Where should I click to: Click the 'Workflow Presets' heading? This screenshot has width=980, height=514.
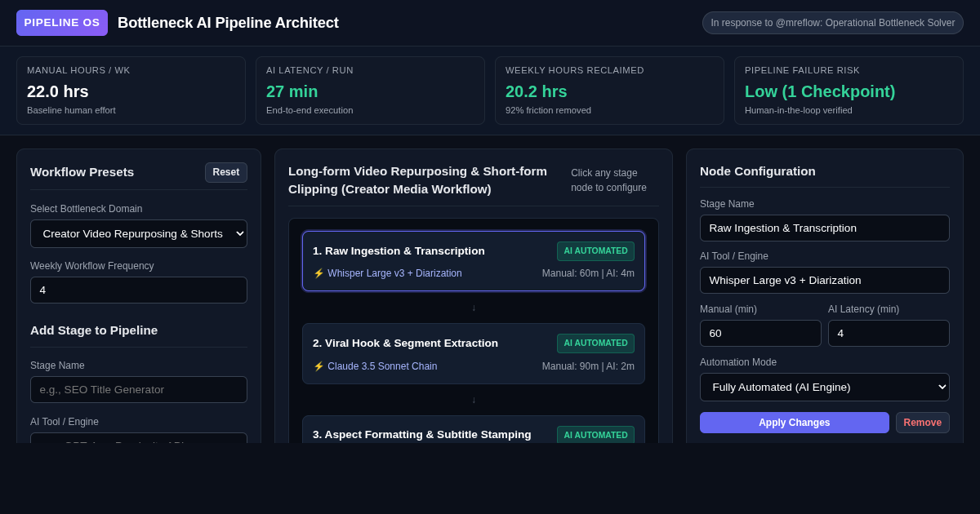(82, 172)
